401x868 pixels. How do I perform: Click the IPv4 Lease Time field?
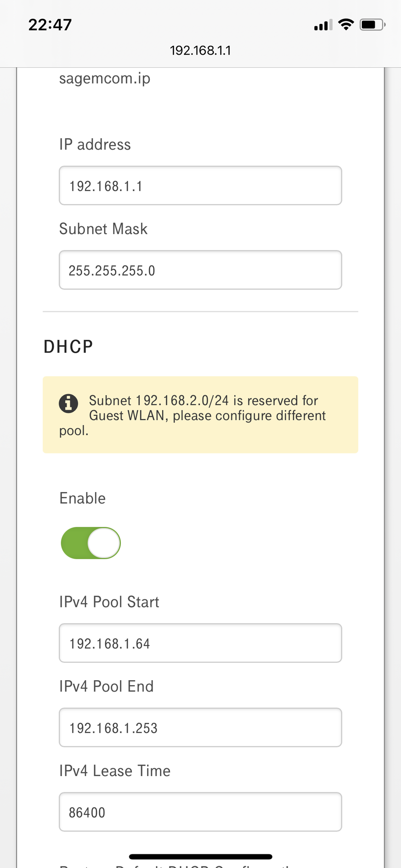(200, 812)
